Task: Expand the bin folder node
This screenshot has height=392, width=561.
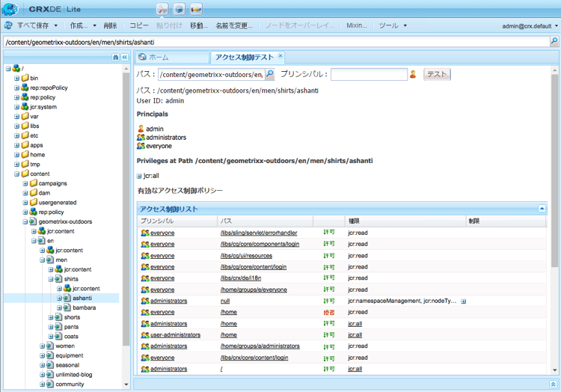Action: [x=16, y=78]
